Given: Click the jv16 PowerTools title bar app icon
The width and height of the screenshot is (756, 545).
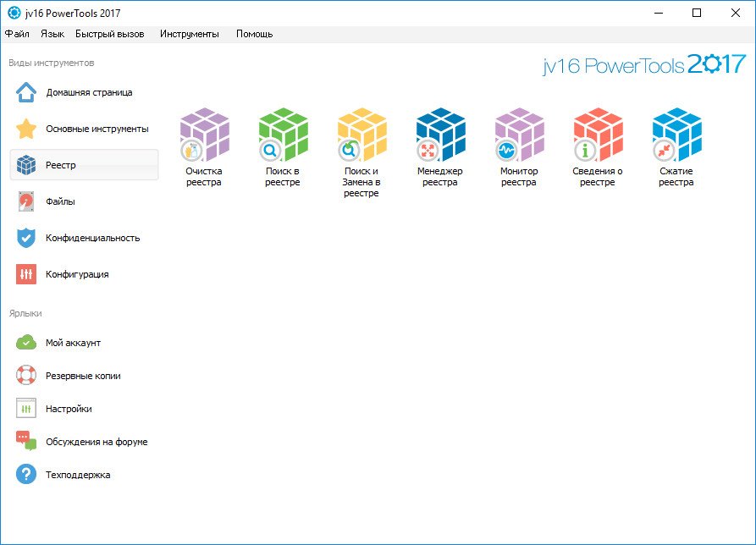Looking at the screenshot, I should click(14, 13).
